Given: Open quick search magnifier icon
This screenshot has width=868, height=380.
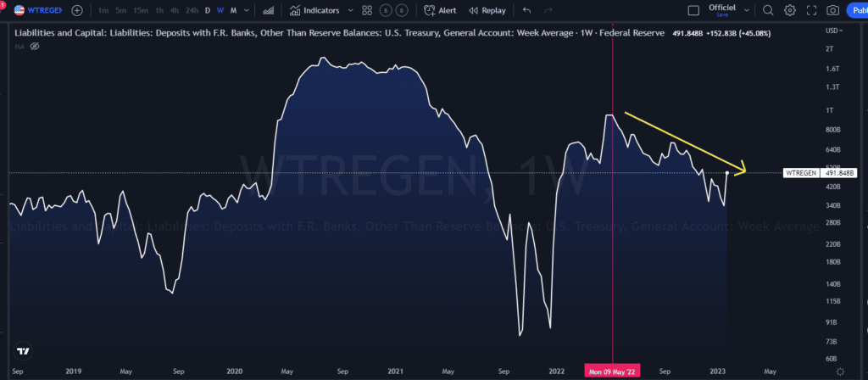Looking at the screenshot, I should click(768, 10).
